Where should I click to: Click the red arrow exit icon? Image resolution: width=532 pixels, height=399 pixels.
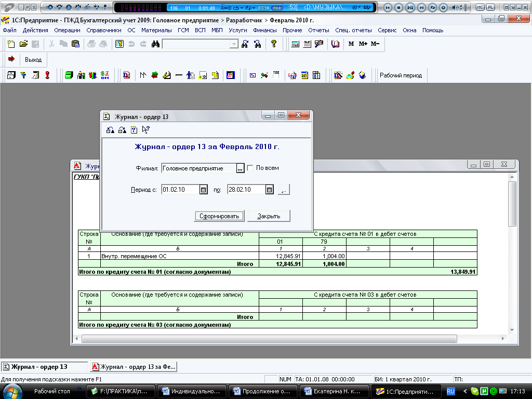click(11, 59)
